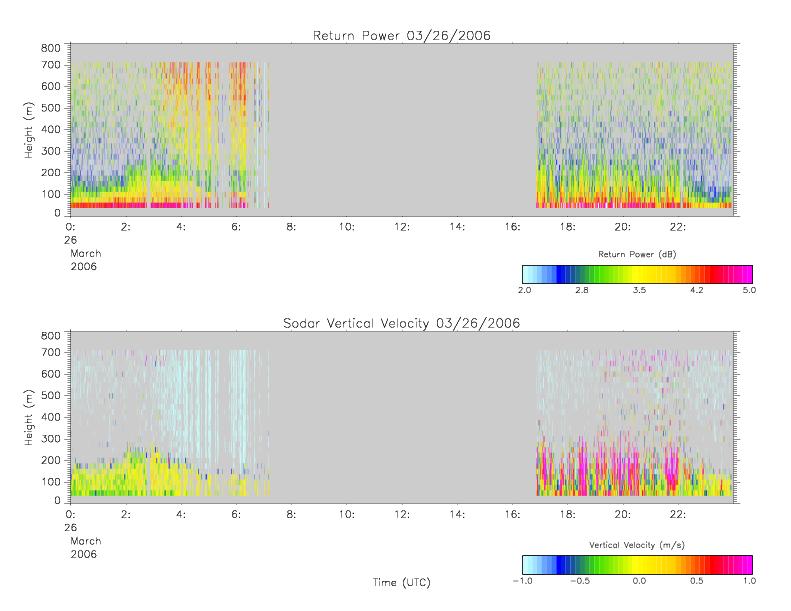Viewport: 791px width, 611px height.
Task: Click "Height (m)" label of Vertical Velocity plot
Action: [29, 418]
